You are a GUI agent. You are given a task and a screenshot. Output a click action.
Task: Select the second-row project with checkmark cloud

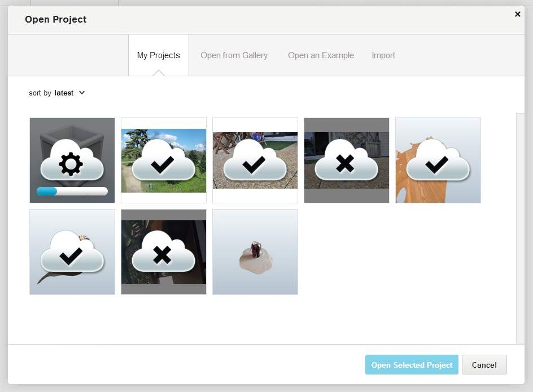tap(72, 252)
